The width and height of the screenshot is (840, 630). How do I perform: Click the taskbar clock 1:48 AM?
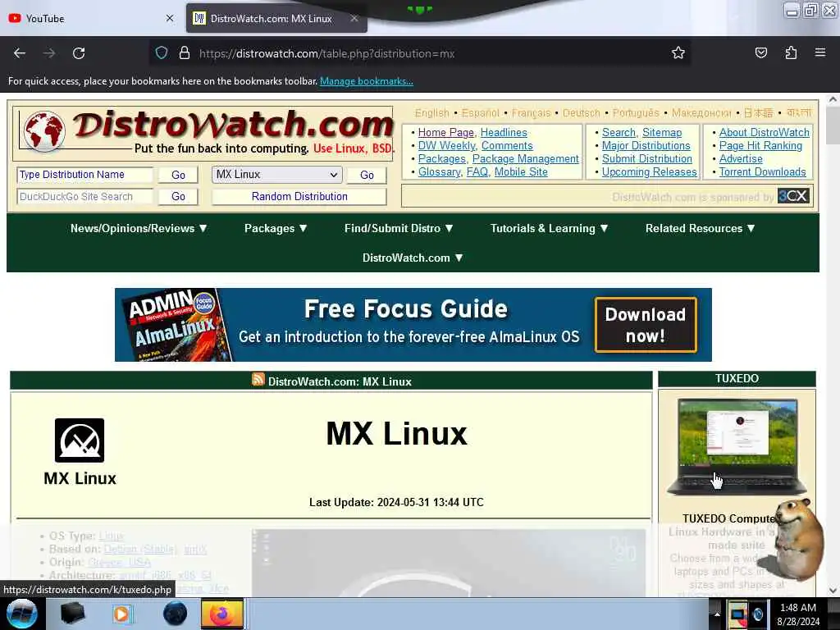coord(798,608)
